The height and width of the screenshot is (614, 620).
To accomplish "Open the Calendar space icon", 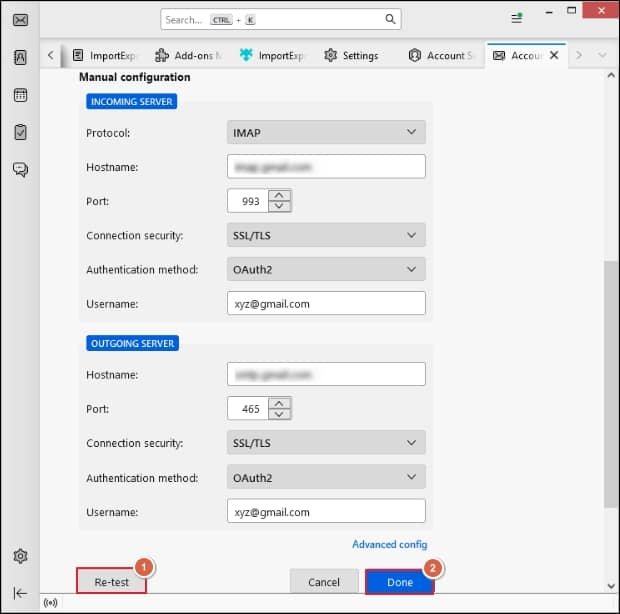I will point(20,95).
